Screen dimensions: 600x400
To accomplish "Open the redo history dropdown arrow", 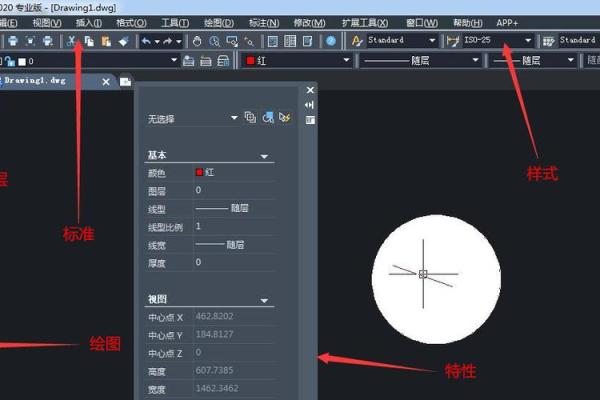I will 179,41.
